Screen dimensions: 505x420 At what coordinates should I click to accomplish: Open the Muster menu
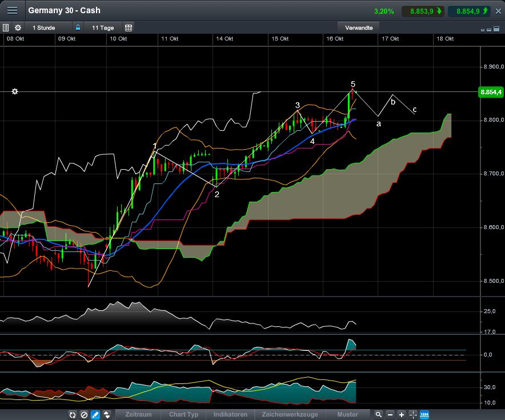pyautogui.click(x=347, y=414)
